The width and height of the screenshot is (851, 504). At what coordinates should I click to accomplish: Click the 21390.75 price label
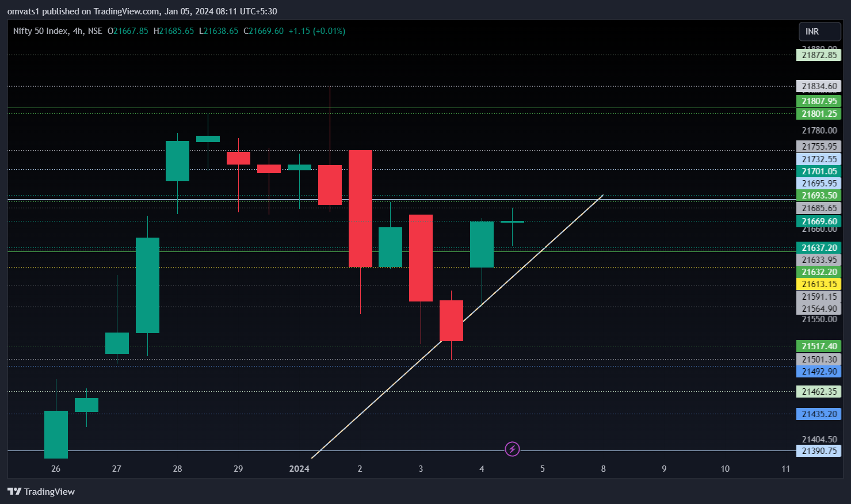819,451
